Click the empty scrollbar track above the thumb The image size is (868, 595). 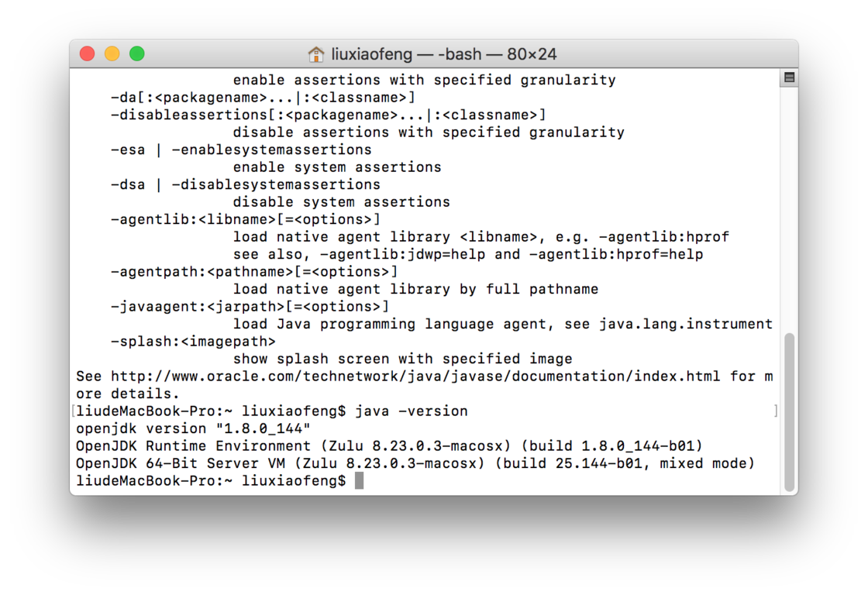click(x=790, y=209)
